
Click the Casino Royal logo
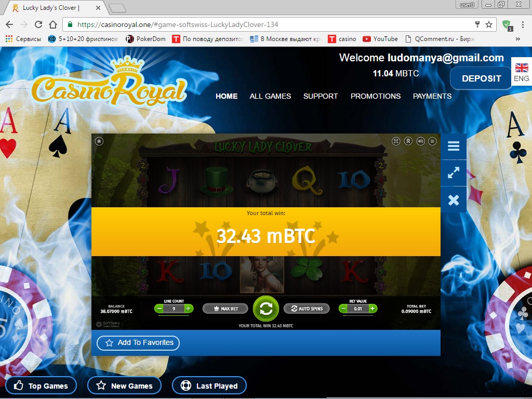pyautogui.click(x=109, y=82)
